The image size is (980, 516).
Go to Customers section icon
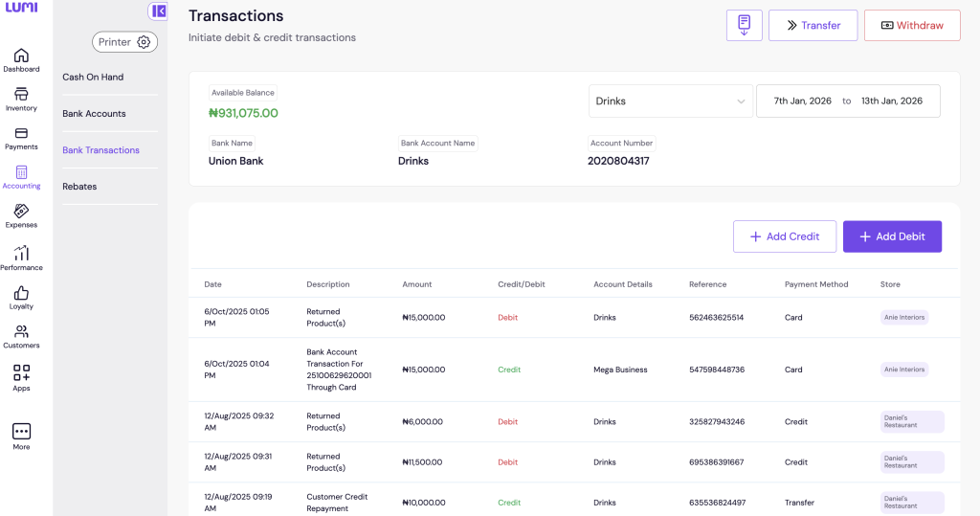(21, 333)
